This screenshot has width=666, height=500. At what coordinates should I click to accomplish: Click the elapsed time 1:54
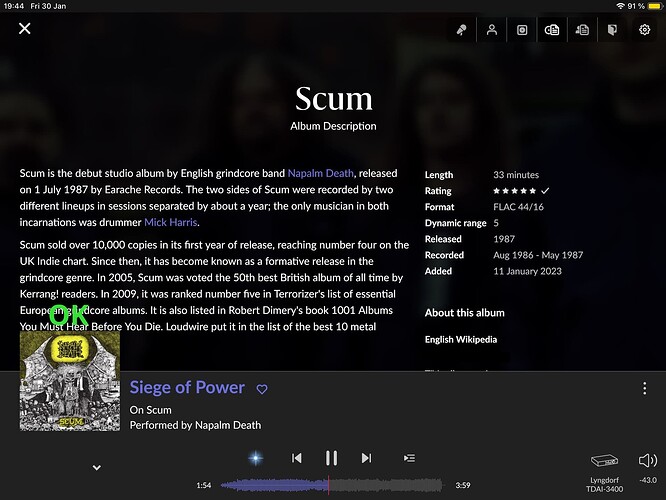(204, 485)
